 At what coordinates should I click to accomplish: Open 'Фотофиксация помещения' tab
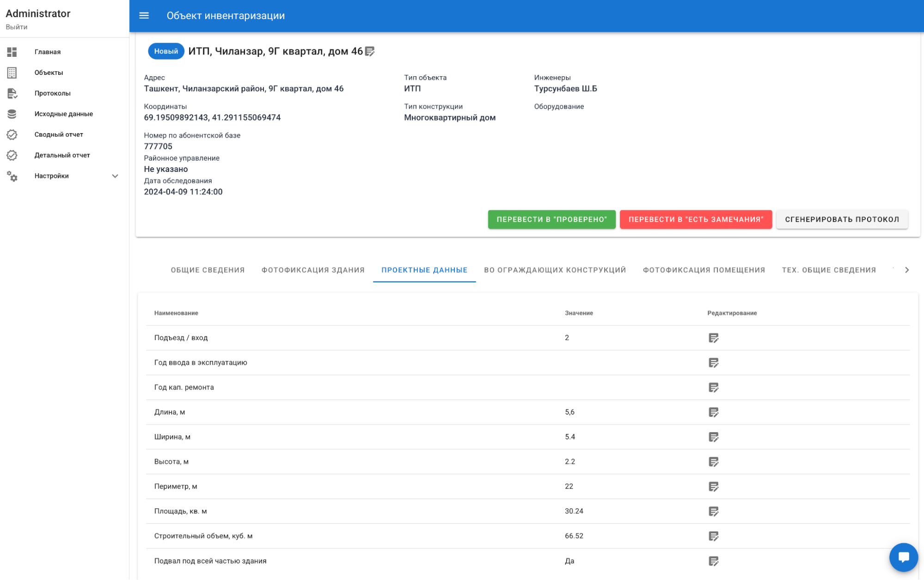tap(704, 270)
